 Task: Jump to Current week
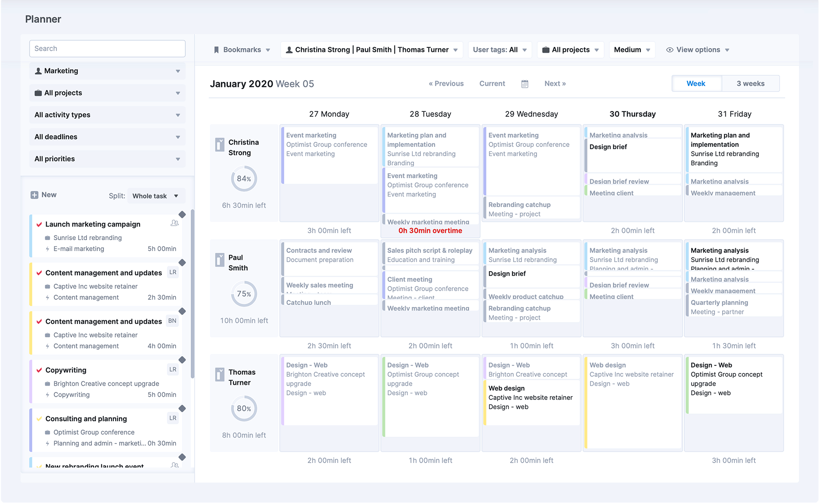(492, 84)
